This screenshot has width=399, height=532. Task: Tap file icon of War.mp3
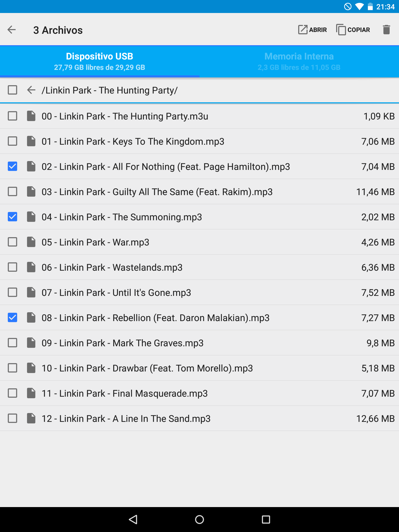[x=31, y=242]
